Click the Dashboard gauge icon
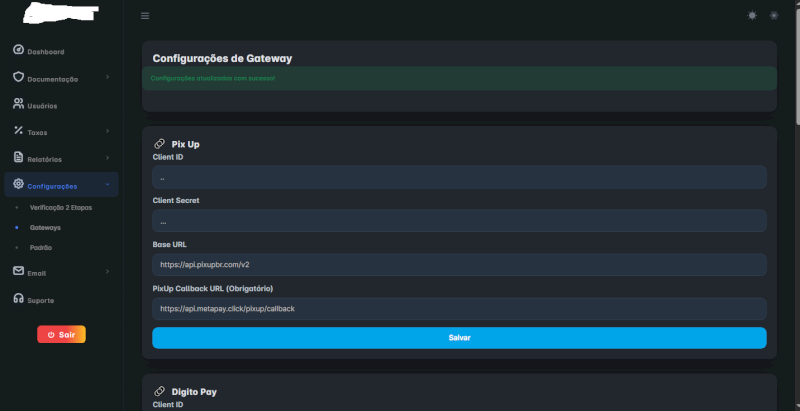Image resolution: width=800 pixels, height=411 pixels. (x=18, y=51)
